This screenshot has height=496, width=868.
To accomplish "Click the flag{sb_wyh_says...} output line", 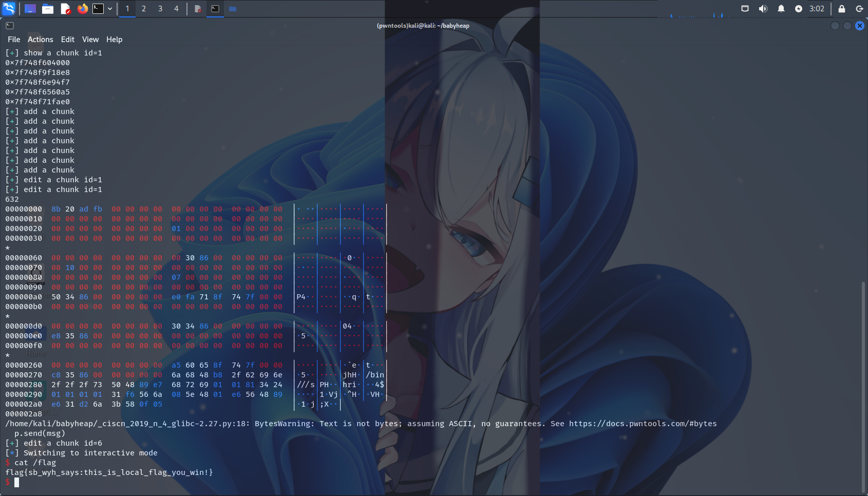I will click(109, 472).
